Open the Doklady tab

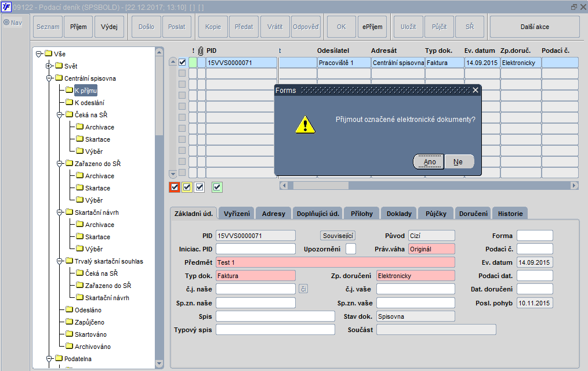click(x=399, y=213)
